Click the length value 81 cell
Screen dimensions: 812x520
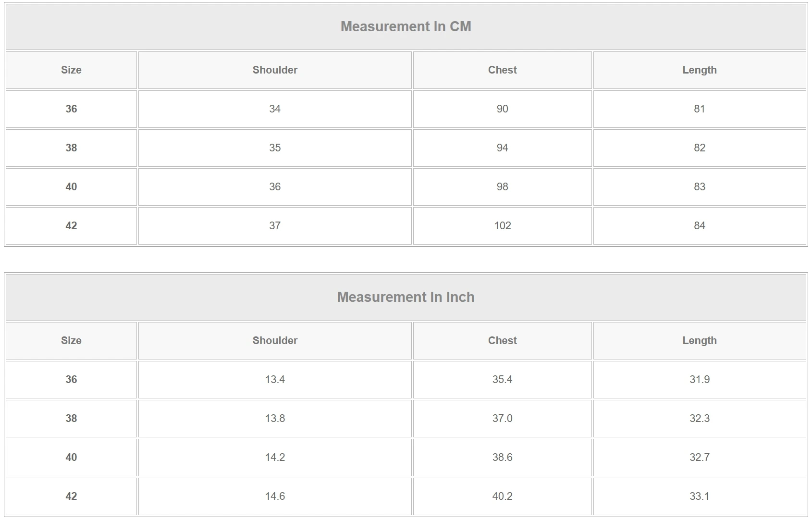699,109
